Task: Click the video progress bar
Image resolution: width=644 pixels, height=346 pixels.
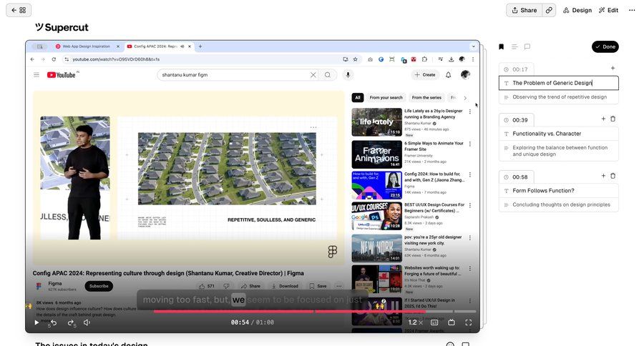Action: pyautogui.click(x=315, y=312)
